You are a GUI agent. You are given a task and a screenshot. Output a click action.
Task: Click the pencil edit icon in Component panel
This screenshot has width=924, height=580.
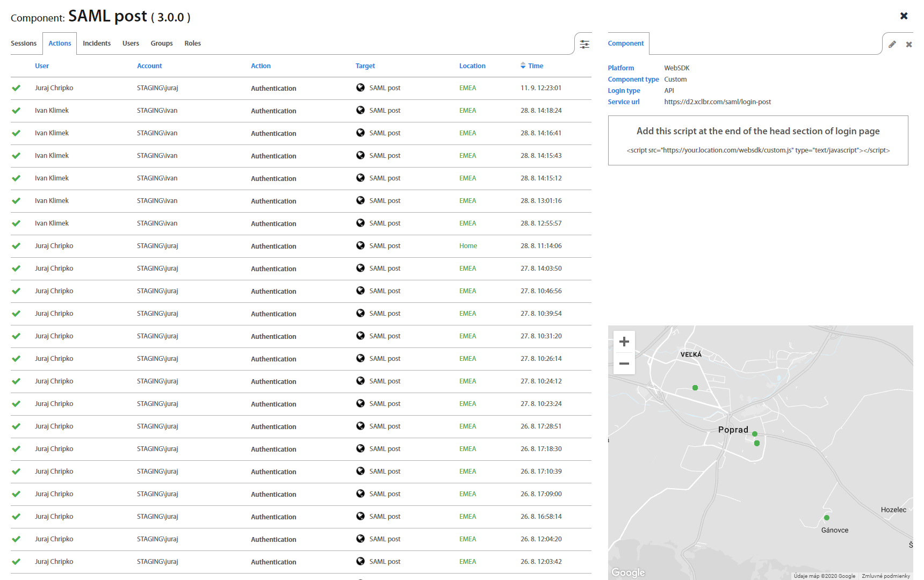(892, 45)
